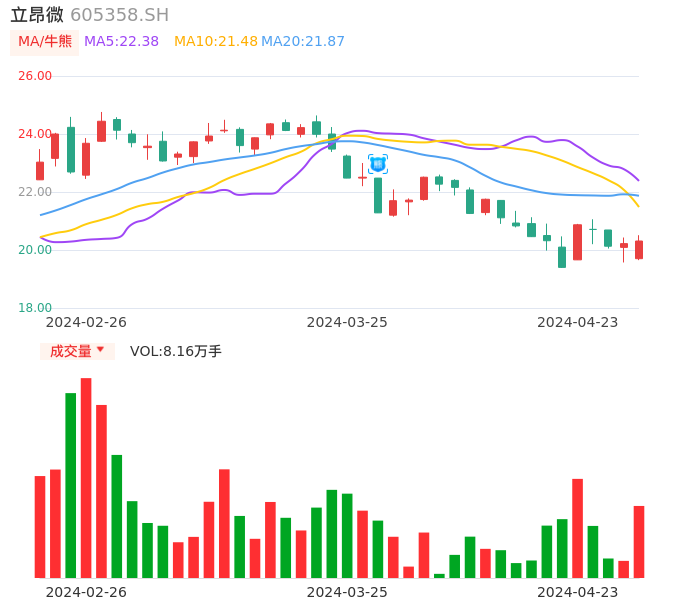This screenshot has height=606, width=686.
Task: Click the rightmost red volume bar
Action: pyautogui.click(x=639, y=541)
